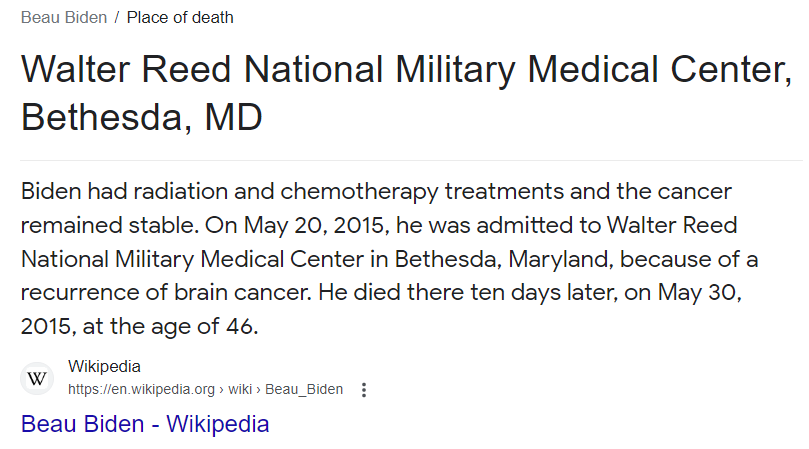This screenshot has width=809, height=449.
Task: Select the 'Place of death' breadcrumb
Action: (180, 18)
